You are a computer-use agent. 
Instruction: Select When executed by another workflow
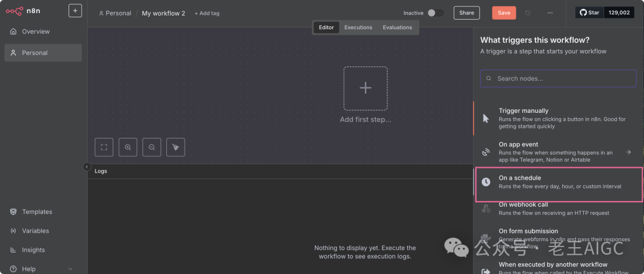[x=559, y=267]
